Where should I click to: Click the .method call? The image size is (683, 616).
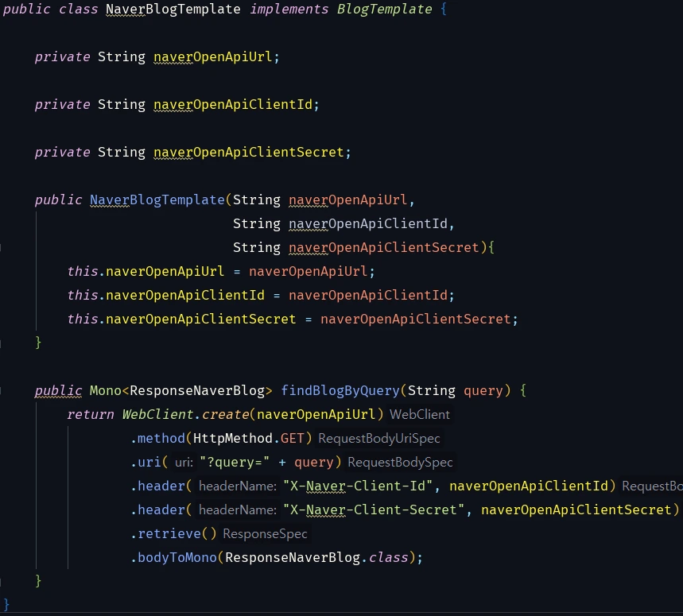point(157,439)
